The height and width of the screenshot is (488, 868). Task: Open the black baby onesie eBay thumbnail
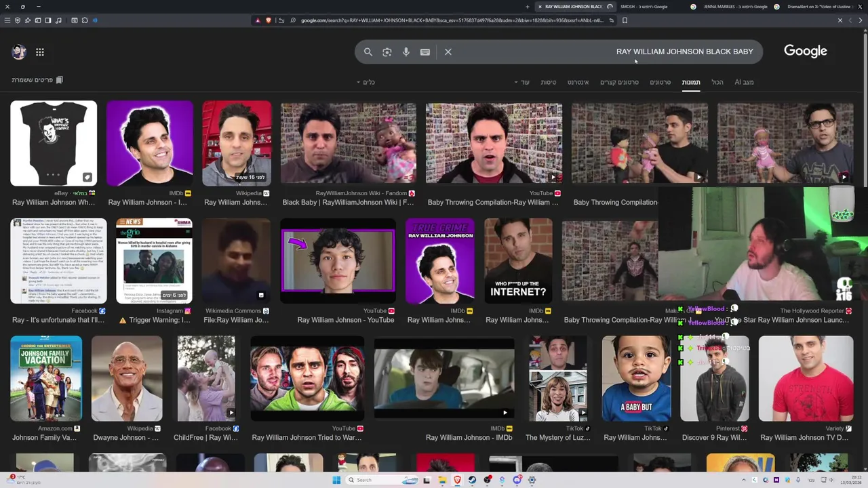point(54,144)
